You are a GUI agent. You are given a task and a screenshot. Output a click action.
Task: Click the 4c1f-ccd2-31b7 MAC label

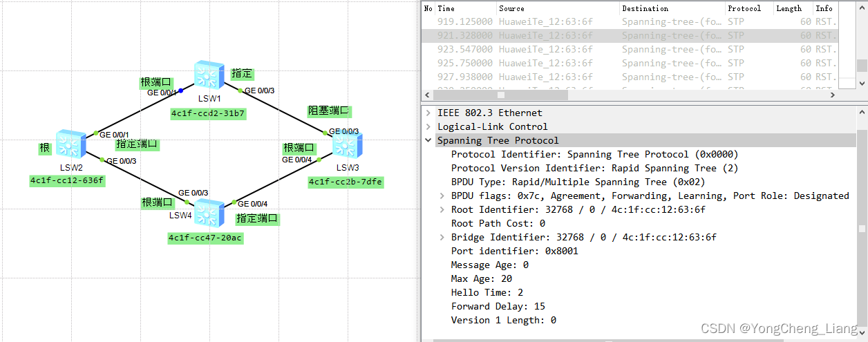click(209, 113)
